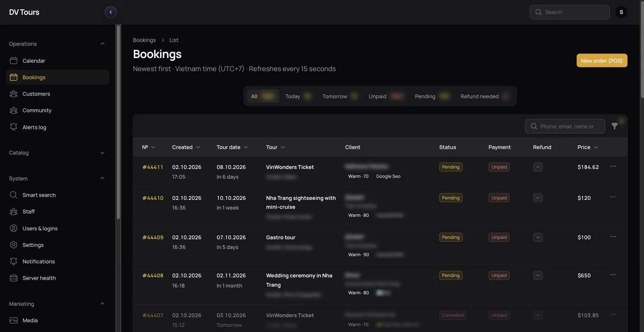Collapse the System sidebar section
Screen dimensions: 644x332
pos(102,178)
